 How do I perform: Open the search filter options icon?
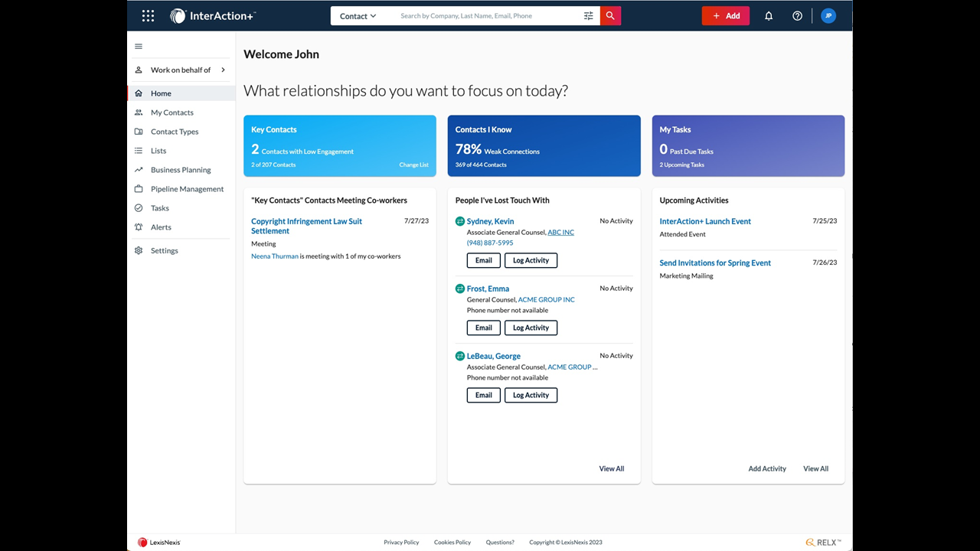[x=589, y=15]
